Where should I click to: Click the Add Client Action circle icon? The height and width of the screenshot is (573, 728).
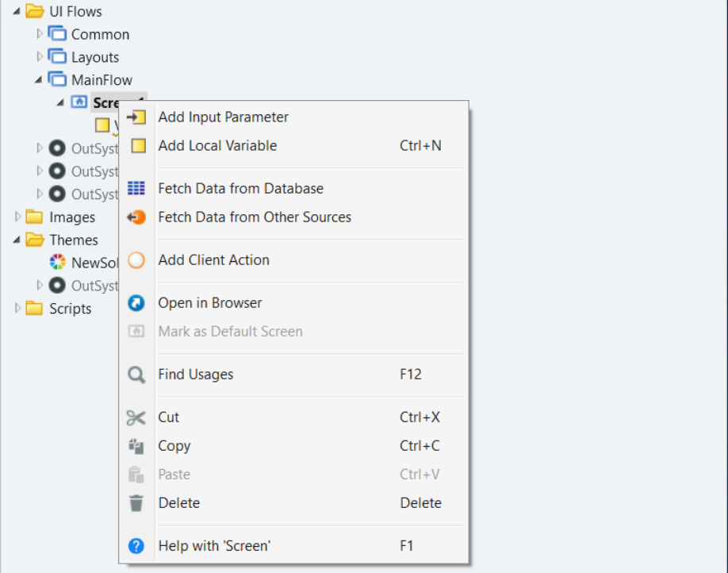pos(136,260)
